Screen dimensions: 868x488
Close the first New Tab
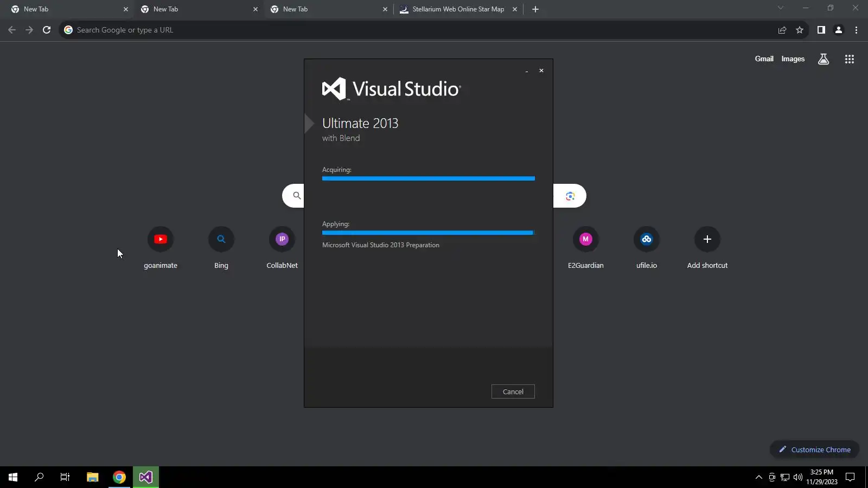[126, 9]
